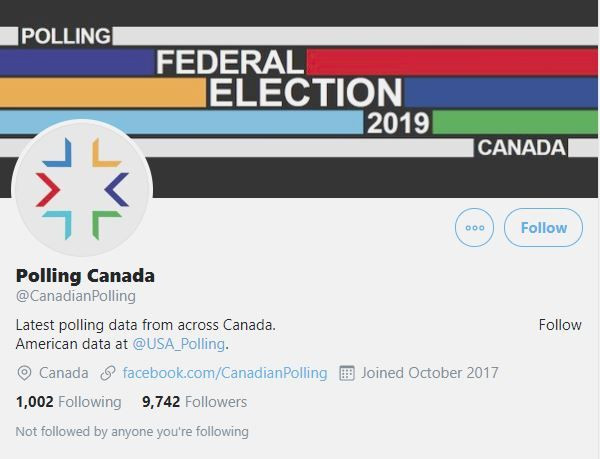Click the green bar in the banner
Viewport: 600px width, 459px height.
[514, 123]
